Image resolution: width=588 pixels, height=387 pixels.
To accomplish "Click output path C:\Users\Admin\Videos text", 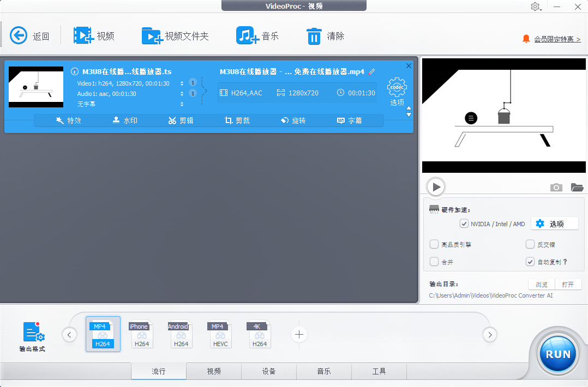I will pos(490,295).
